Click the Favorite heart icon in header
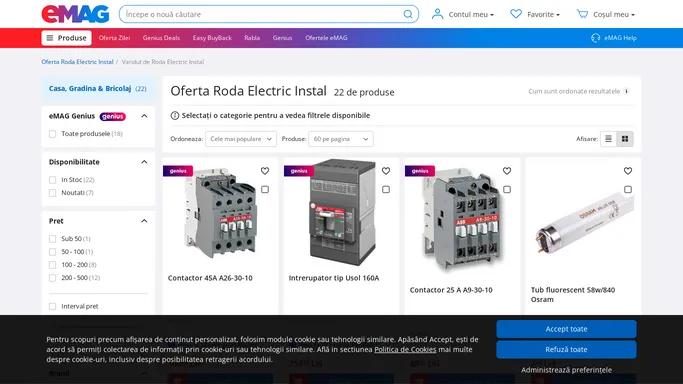Screen dimensions: 683x384 click(516, 14)
